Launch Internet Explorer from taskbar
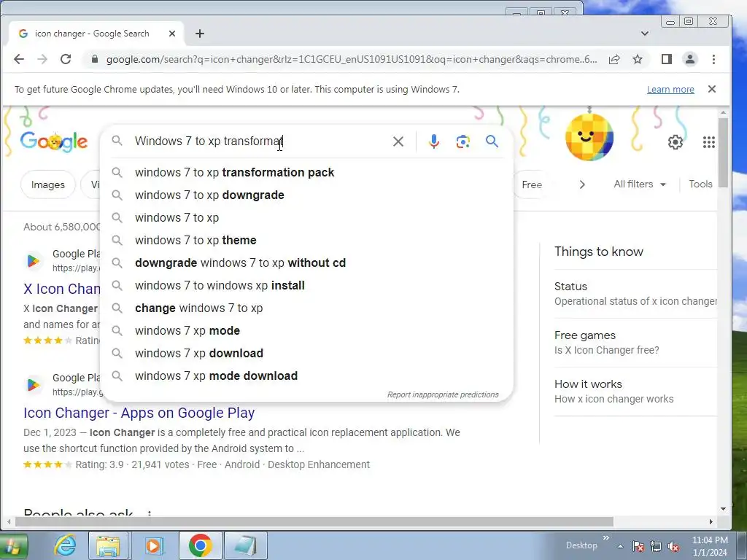This screenshot has width=747, height=560. 65,545
